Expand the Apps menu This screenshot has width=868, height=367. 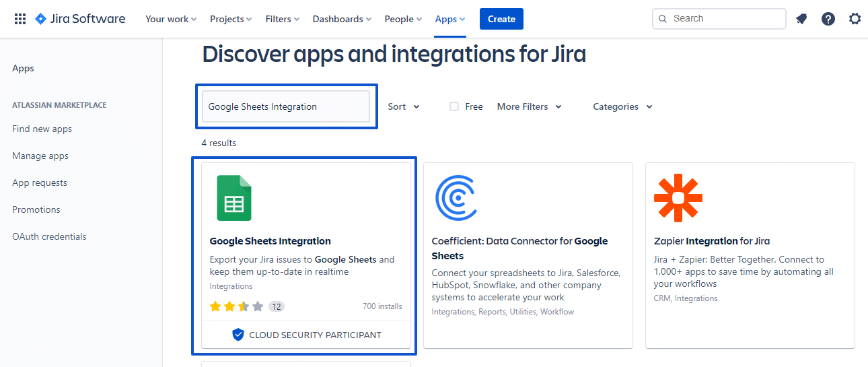(x=450, y=19)
